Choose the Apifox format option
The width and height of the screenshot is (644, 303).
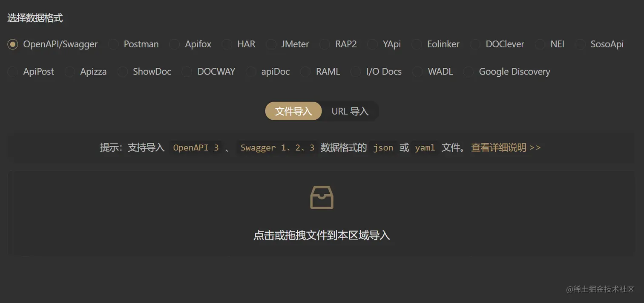(x=174, y=44)
